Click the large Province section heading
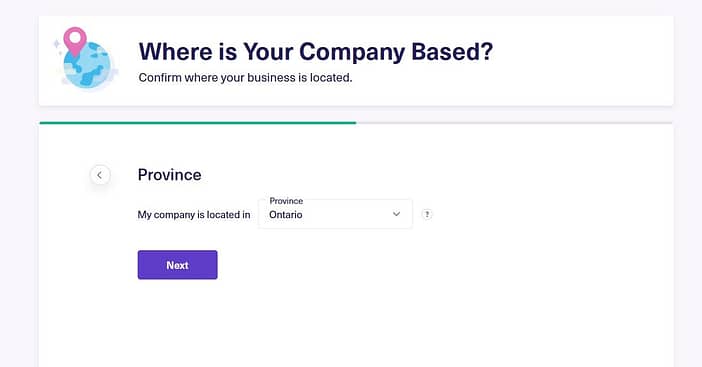This screenshot has height=367, width=702. pyautogui.click(x=169, y=175)
